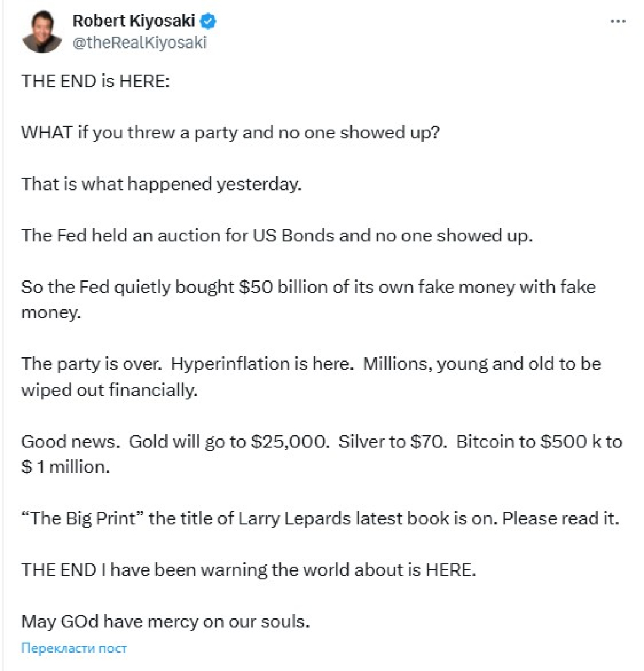
Task: Click the 'May GOd have mercy' closing line
Action: [166, 622]
